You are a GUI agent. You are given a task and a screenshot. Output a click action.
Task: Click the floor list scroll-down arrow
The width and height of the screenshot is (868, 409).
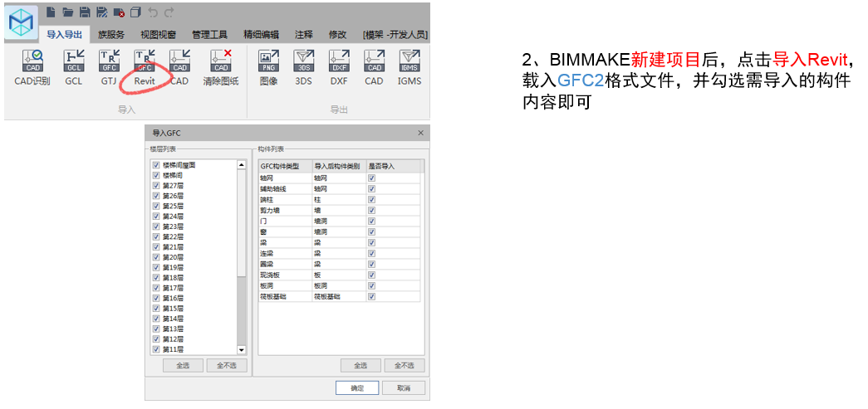click(x=242, y=350)
